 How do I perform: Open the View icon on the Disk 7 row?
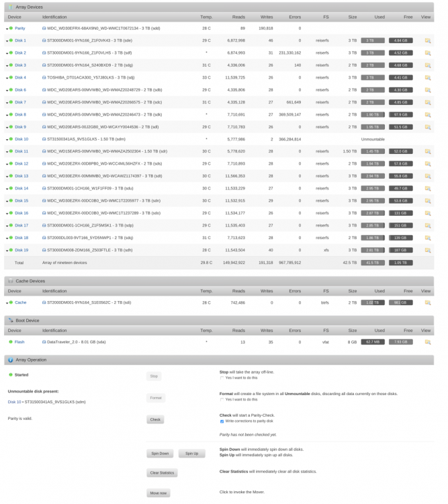(428, 102)
